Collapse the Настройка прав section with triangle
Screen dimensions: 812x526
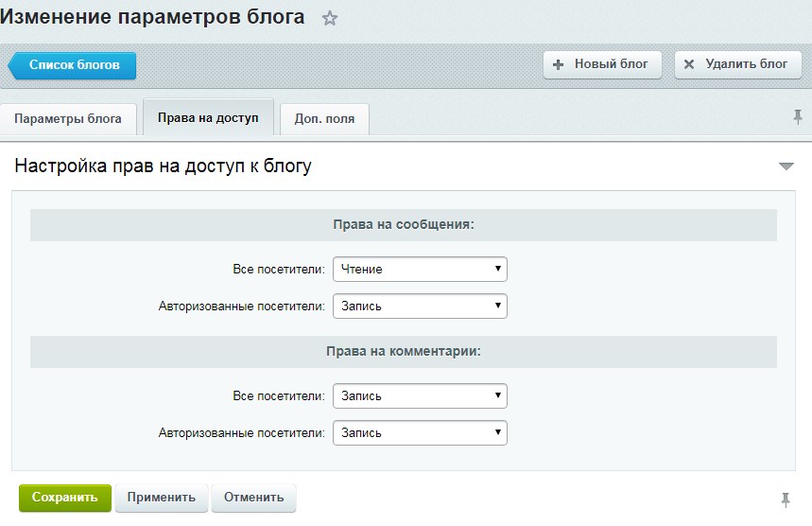coord(786,166)
